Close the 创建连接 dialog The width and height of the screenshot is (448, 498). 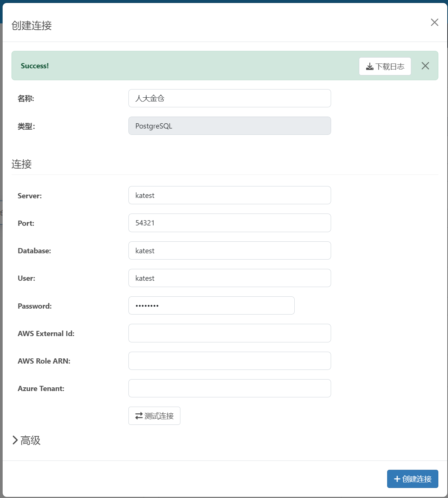tap(435, 22)
